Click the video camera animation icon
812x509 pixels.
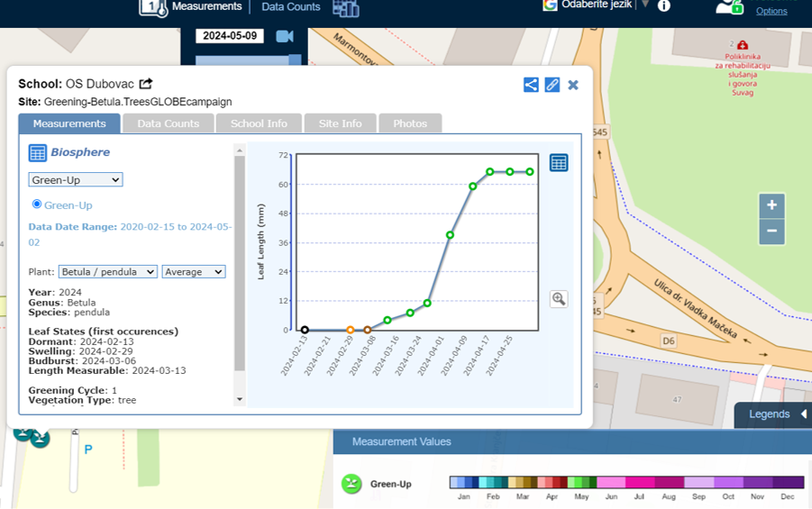tap(285, 36)
